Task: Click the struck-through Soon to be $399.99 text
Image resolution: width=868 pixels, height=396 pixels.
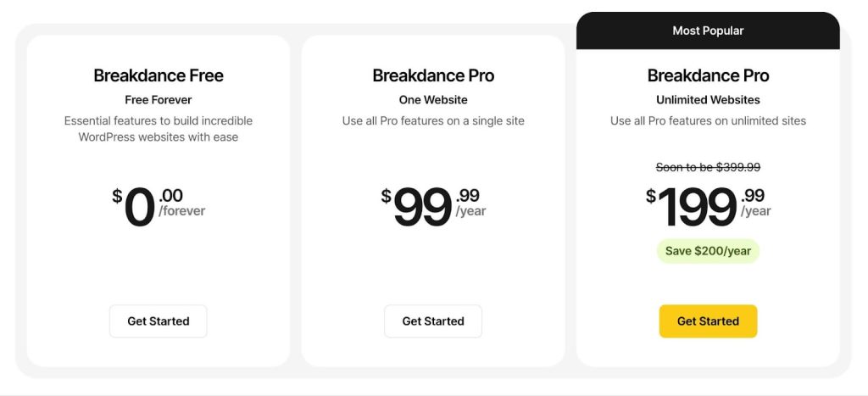Action: tap(708, 167)
